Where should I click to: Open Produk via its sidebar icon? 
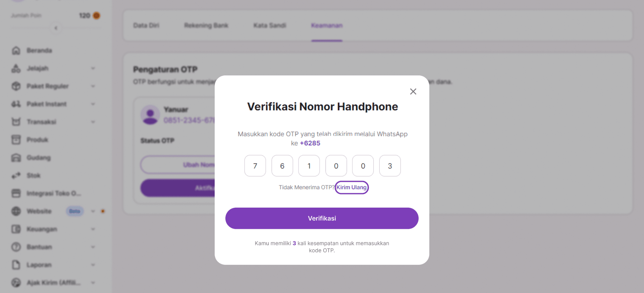coord(16,140)
